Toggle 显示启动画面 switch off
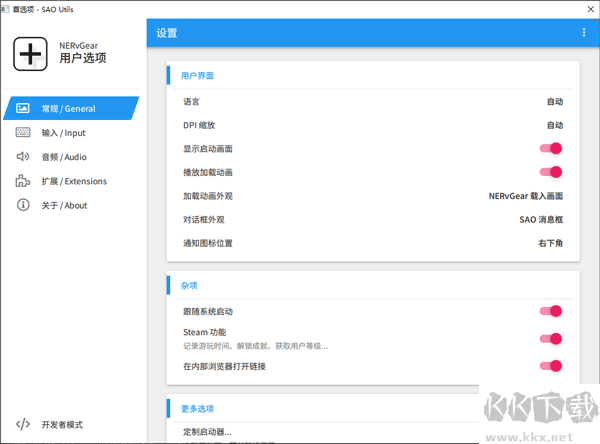Image resolution: width=600 pixels, height=444 pixels. (x=551, y=149)
